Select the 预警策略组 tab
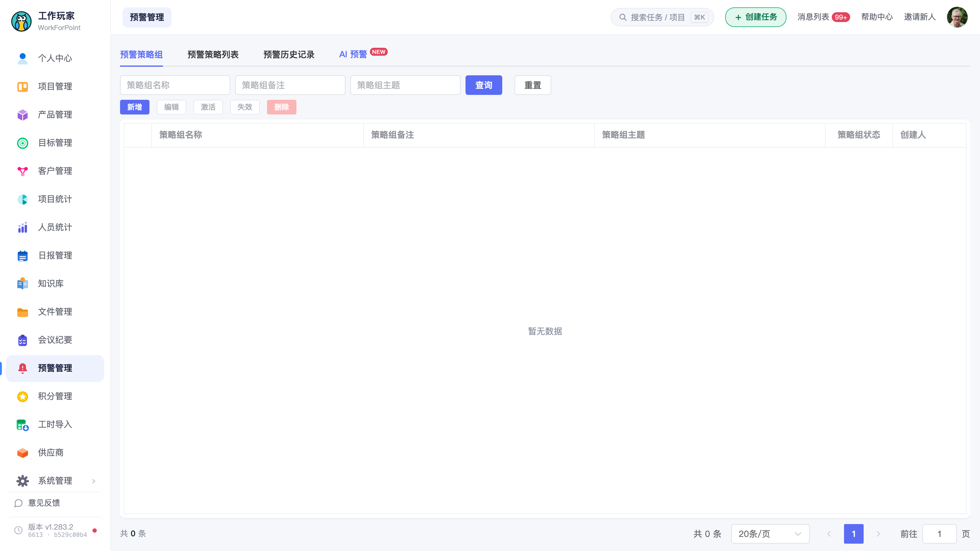980x551 pixels. pyautogui.click(x=141, y=54)
